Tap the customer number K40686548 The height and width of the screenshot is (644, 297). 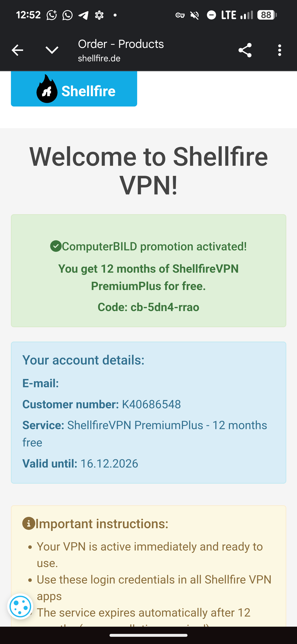(151, 404)
